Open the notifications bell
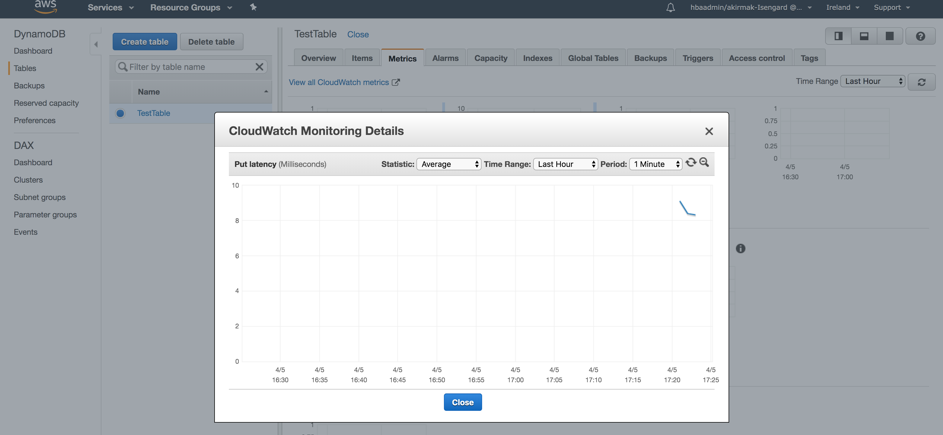The image size is (943, 435). click(671, 7)
